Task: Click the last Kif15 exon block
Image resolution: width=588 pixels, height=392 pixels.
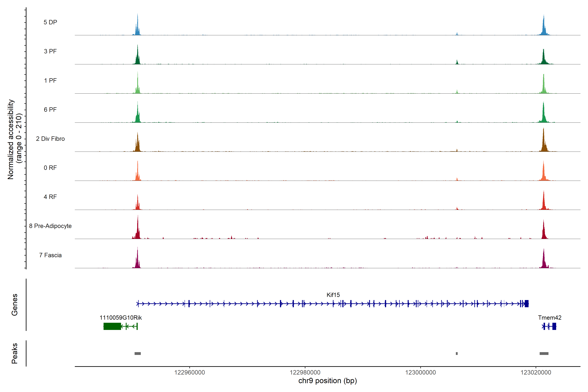Action: [x=527, y=303]
